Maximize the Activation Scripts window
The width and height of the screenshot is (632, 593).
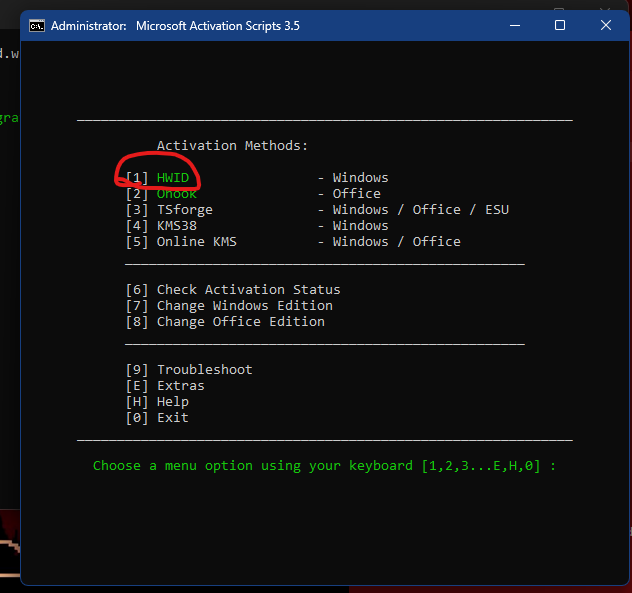(x=560, y=25)
